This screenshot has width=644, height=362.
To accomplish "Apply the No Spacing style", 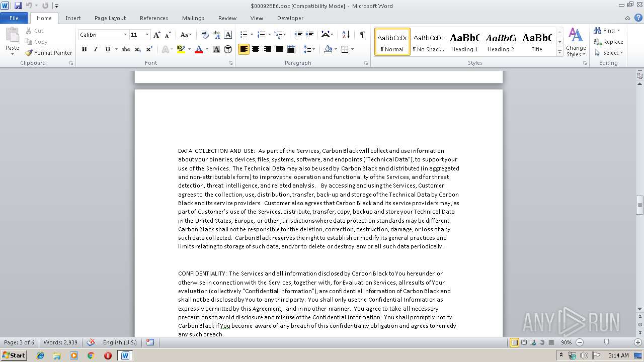I will tap(428, 42).
